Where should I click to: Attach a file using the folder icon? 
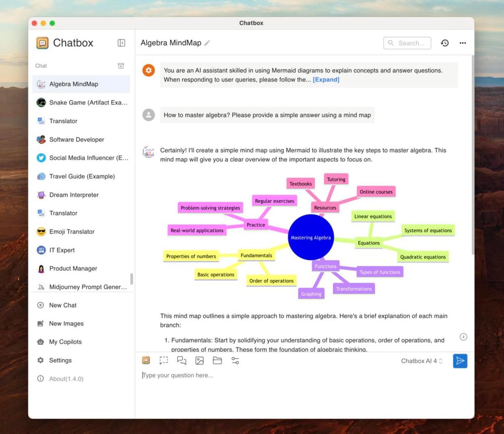[x=217, y=360]
